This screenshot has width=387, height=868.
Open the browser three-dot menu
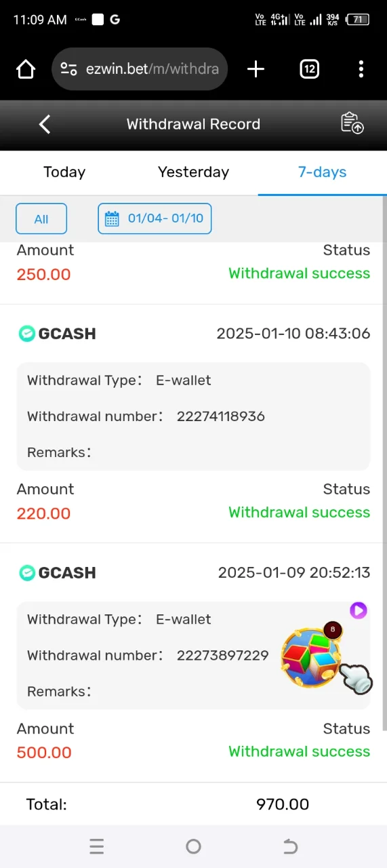pos(361,69)
